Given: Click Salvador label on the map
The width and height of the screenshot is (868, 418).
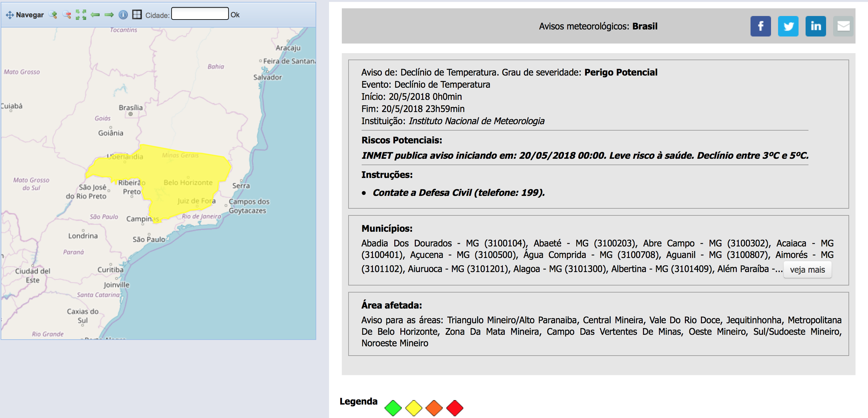Looking at the screenshot, I should pyautogui.click(x=268, y=77).
